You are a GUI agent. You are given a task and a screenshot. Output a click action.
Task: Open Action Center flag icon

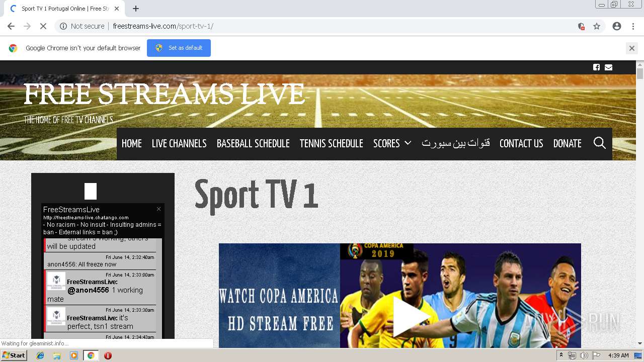[x=596, y=355]
